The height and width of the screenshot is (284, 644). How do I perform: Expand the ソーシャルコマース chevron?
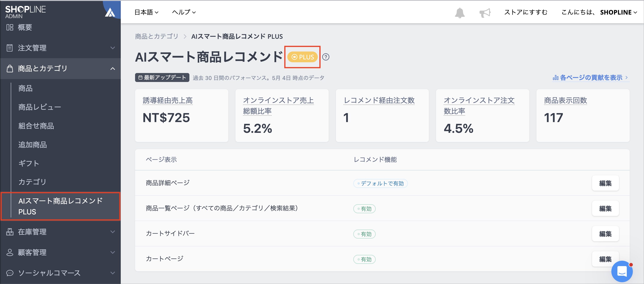click(x=113, y=273)
